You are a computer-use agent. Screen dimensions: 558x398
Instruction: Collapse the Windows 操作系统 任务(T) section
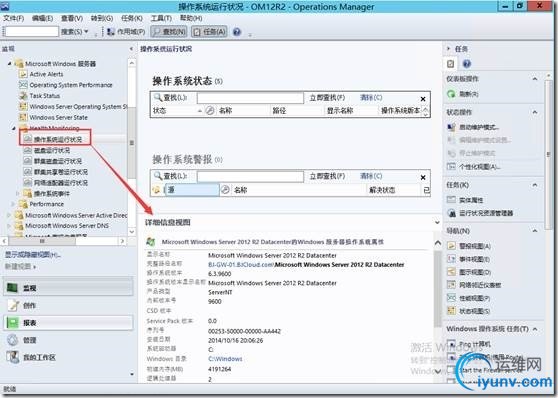point(535,329)
